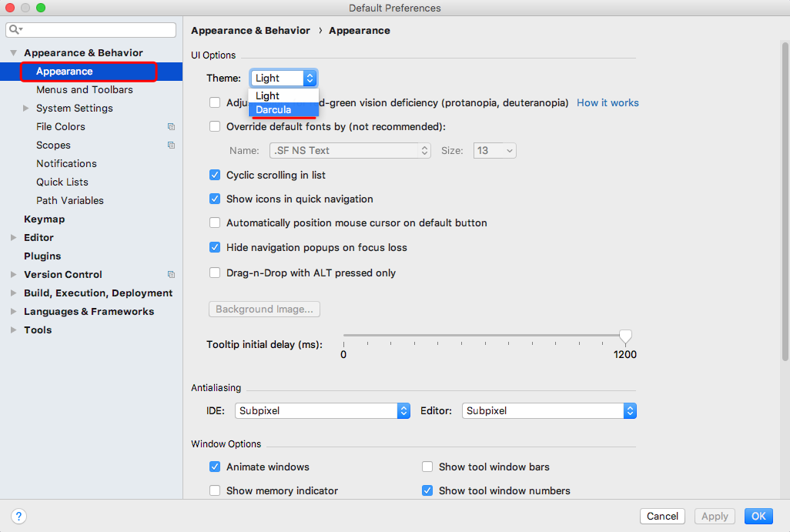Enable Drag-n-Drop with ALT pressed only
The height and width of the screenshot is (532, 790).
pos(215,273)
